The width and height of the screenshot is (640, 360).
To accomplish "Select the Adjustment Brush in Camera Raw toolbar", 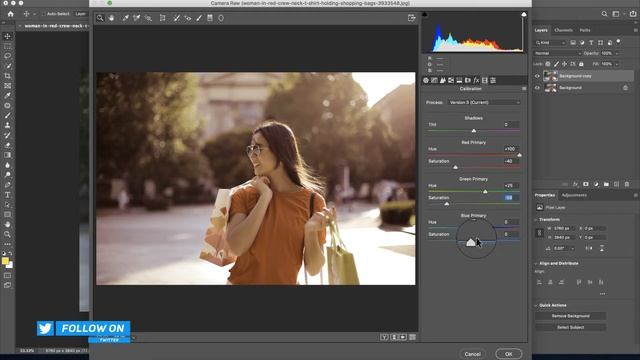I will point(199,18).
